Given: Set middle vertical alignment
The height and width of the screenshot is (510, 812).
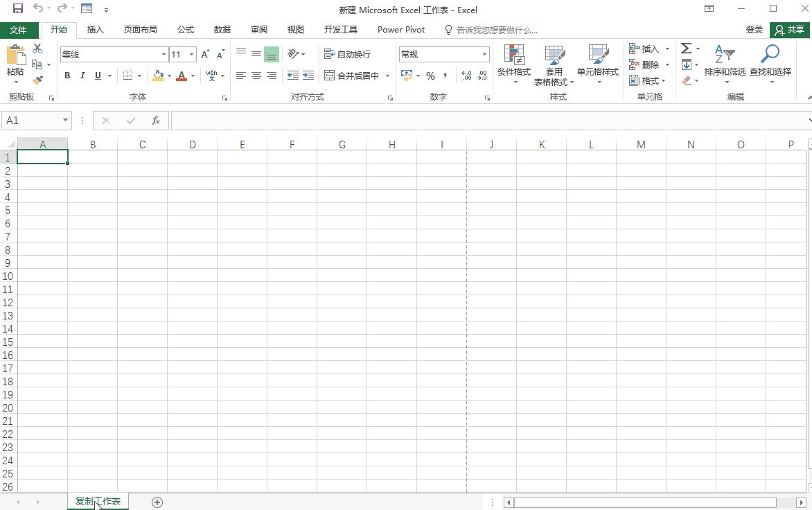Looking at the screenshot, I should click(256, 54).
